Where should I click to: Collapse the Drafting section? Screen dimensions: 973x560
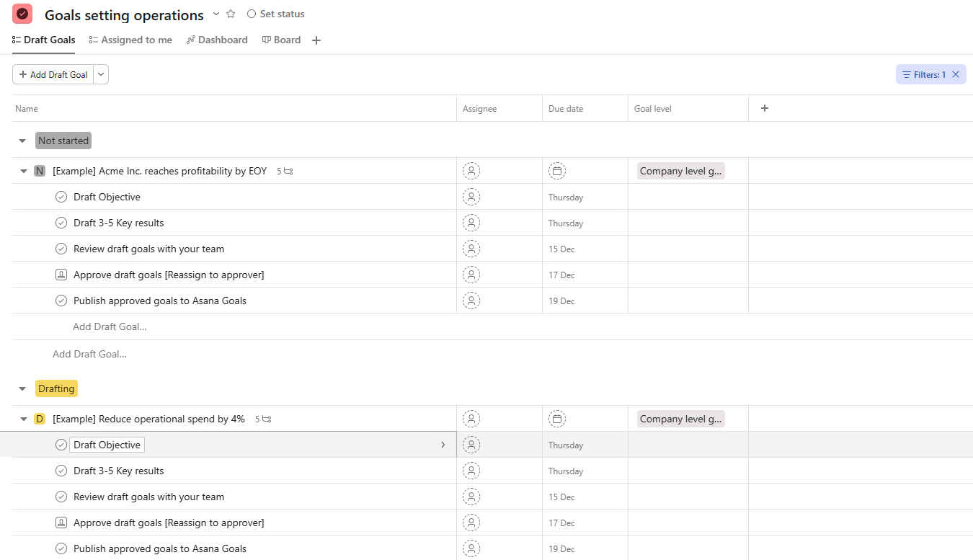tap(22, 388)
